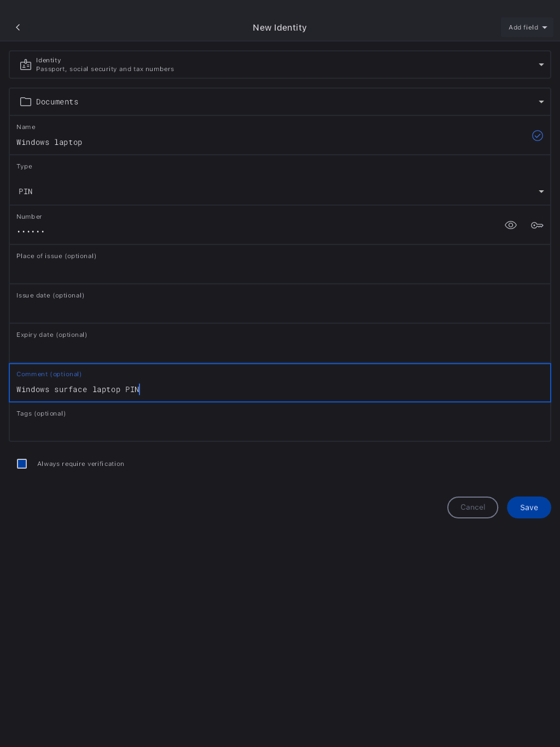
Task: Reveal the PIN number with the eye icon
Action: point(510,225)
